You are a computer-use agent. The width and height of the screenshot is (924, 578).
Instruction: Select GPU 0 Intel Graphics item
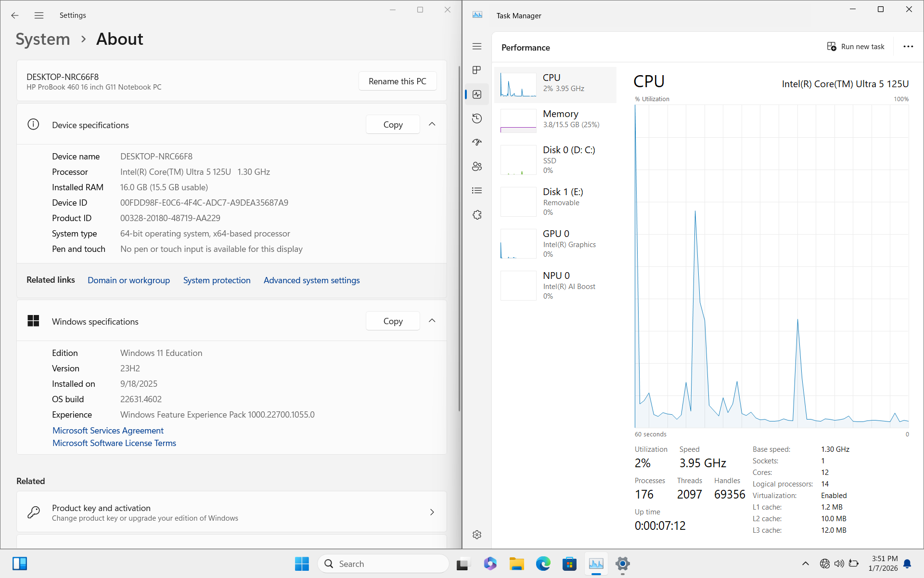point(555,243)
